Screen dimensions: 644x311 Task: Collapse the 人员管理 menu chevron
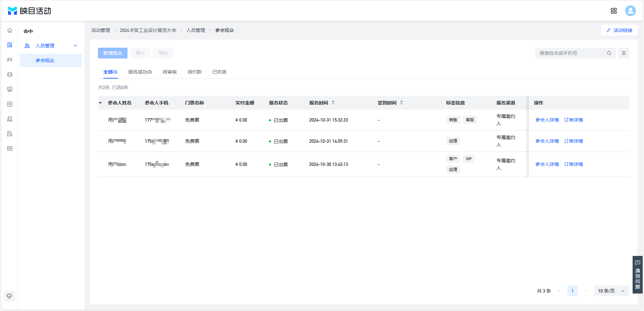(x=75, y=46)
